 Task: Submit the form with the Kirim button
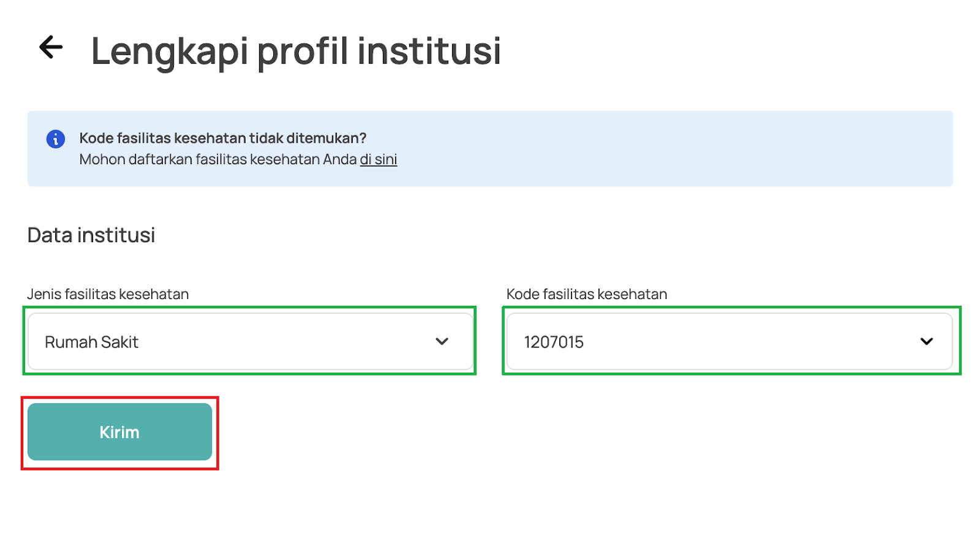tap(120, 431)
